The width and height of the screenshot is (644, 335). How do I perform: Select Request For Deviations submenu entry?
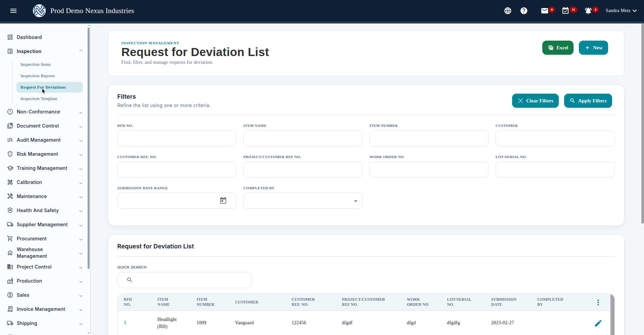tap(50, 87)
